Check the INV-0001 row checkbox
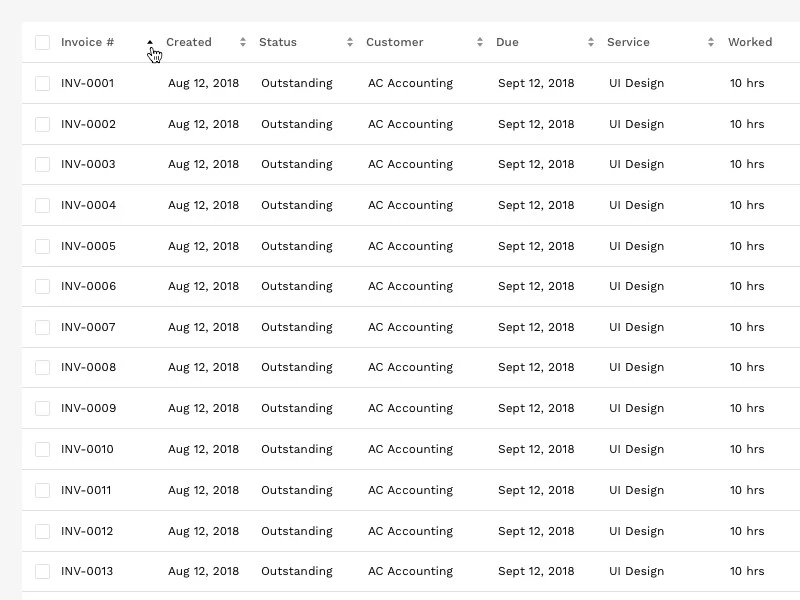This screenshot has width=800, height=600. click(x=42, y=83)
